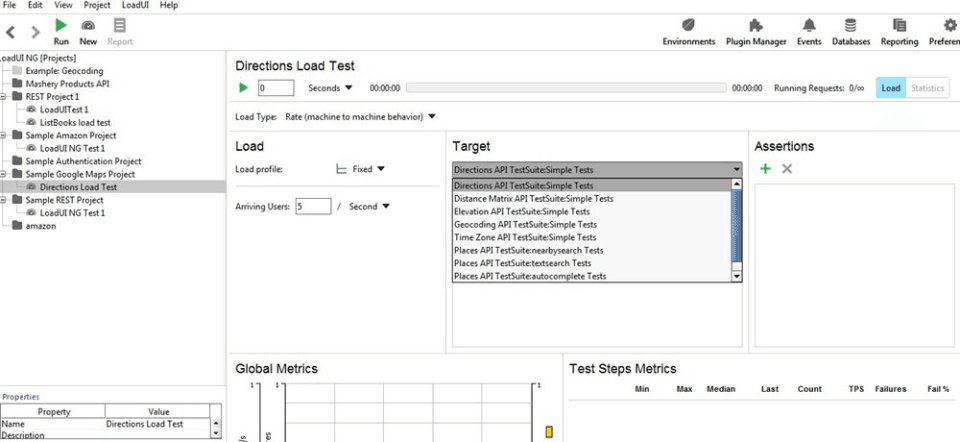Expand the Load Type dropdown
The image size is (960, 442).
[x=432, y=117]
